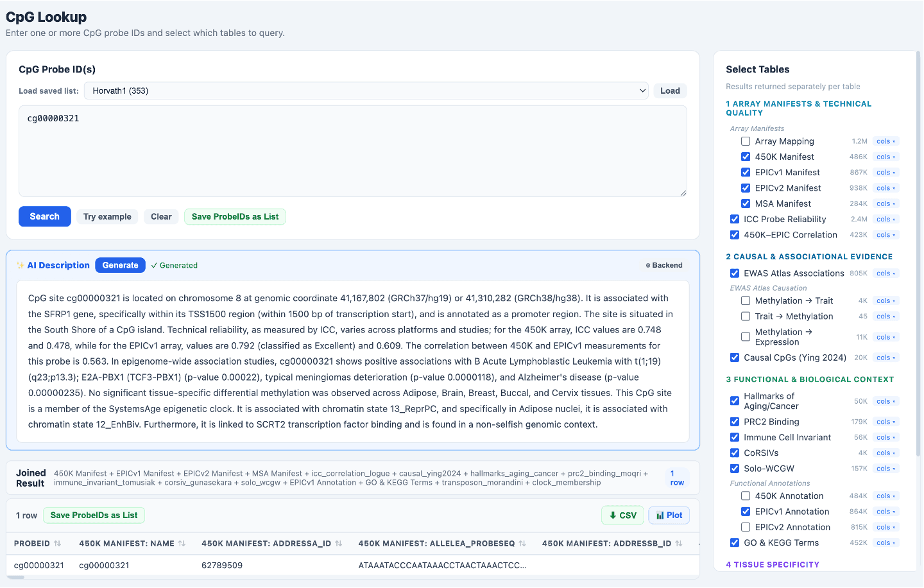Toggle Immune Cell Invariant checkbox
The image size is (924, 588).
[735, 438]
